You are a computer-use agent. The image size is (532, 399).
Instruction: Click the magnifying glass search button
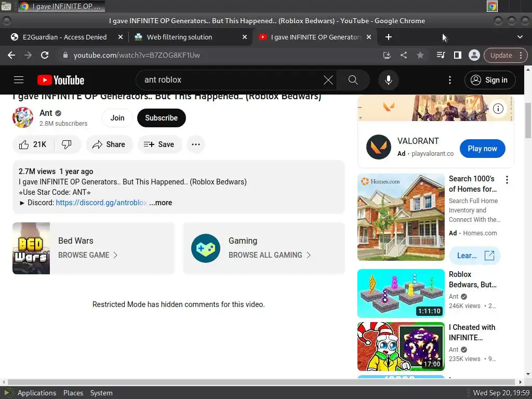click(353, 80)
